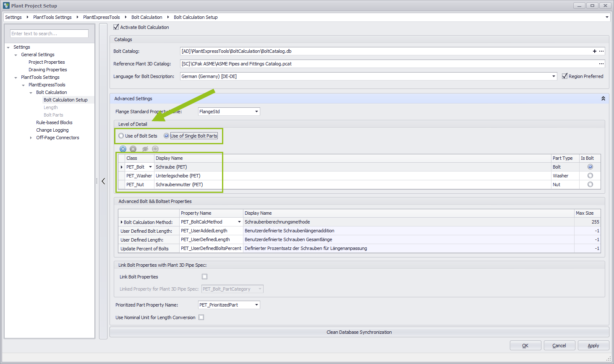Set Is Bolt radio for Nut row
Screen dimensions: 614x364
pos(590,185)
